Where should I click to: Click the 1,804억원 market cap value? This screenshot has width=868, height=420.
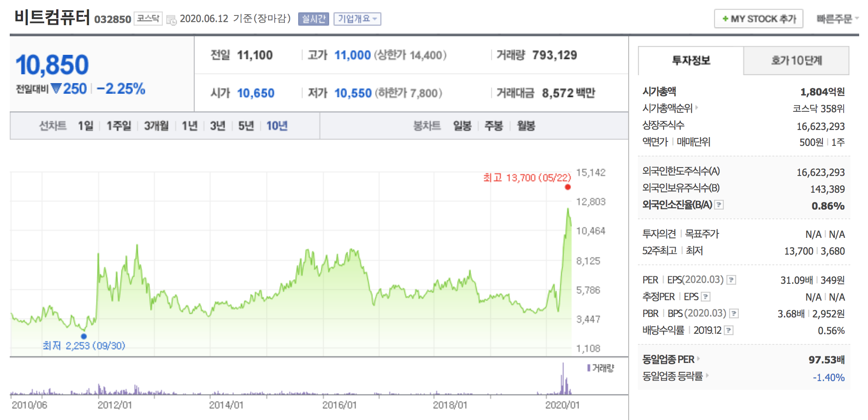coord(822,92)
